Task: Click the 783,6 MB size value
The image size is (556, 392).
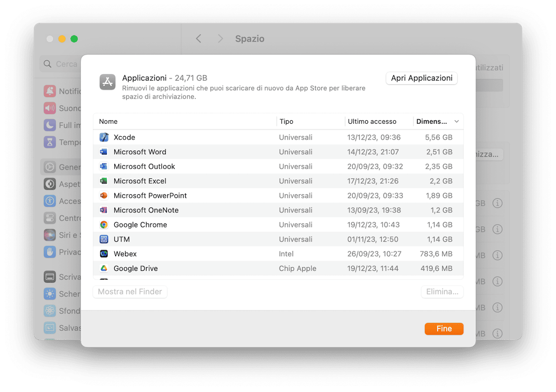Action: (x=436, y=254)
